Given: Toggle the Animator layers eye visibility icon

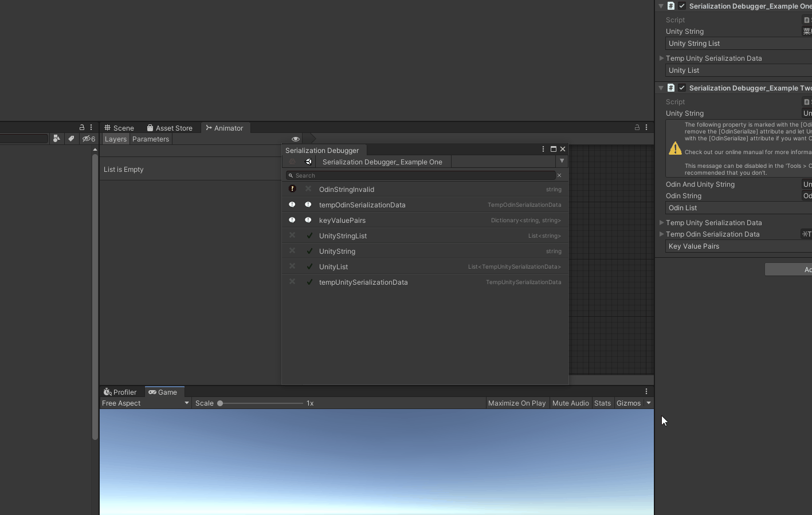Looking at the screenshot, I should coord(296,139).
